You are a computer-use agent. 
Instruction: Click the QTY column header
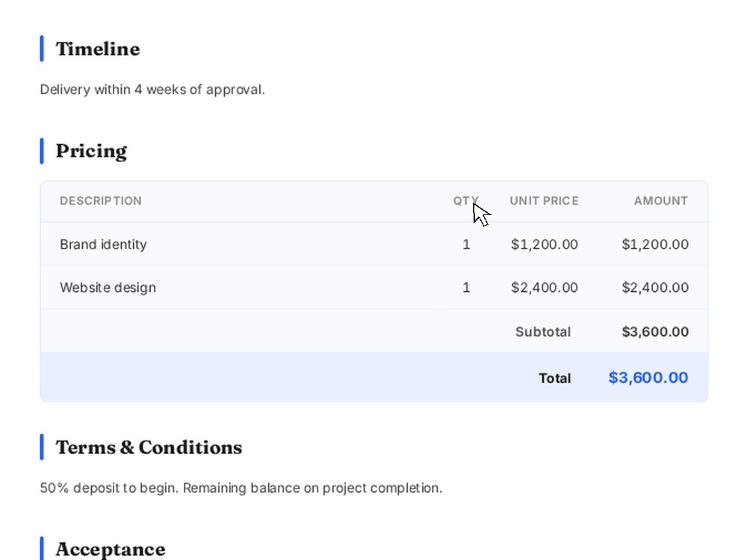pos(466,201)
